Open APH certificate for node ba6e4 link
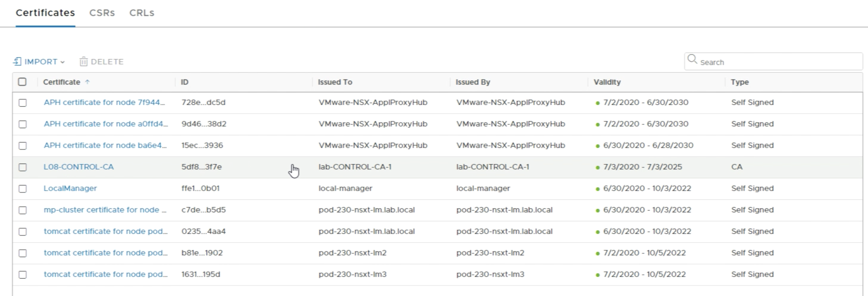868x296 pixels. (105, 145)
